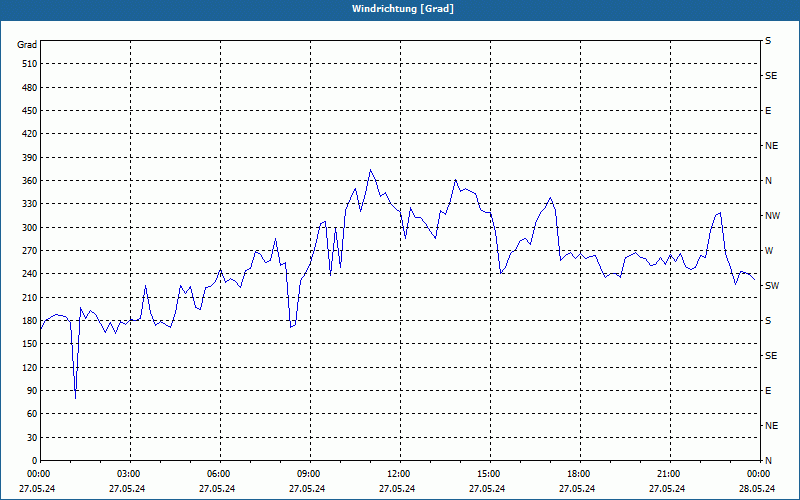This screenshot has width=800, height=500.
Task: Click the 27.05.24 date under 09:00
Action: [307, 489]
